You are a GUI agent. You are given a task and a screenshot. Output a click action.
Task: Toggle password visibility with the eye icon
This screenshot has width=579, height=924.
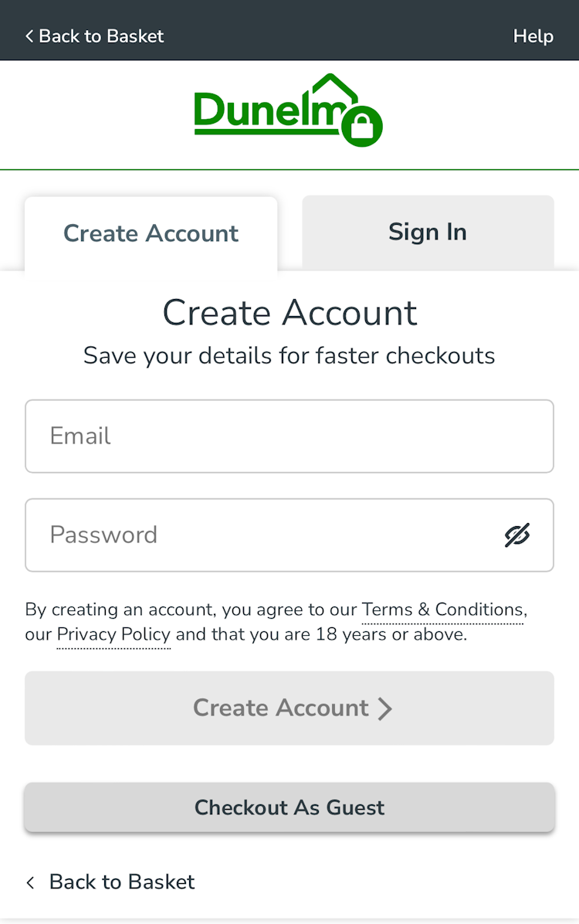[x=517, y=535]
